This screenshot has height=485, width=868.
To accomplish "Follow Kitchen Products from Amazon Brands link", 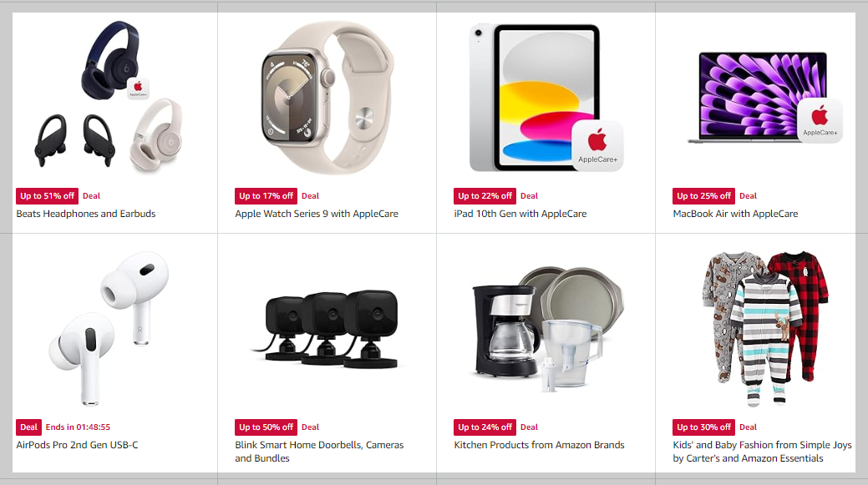I will pos(539,445).
